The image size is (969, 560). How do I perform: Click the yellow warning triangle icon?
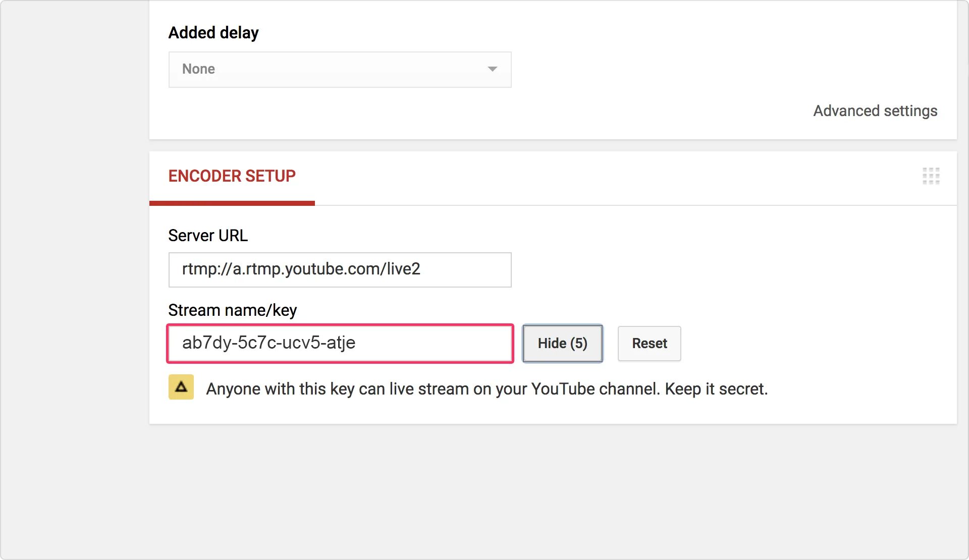point(181,387)
